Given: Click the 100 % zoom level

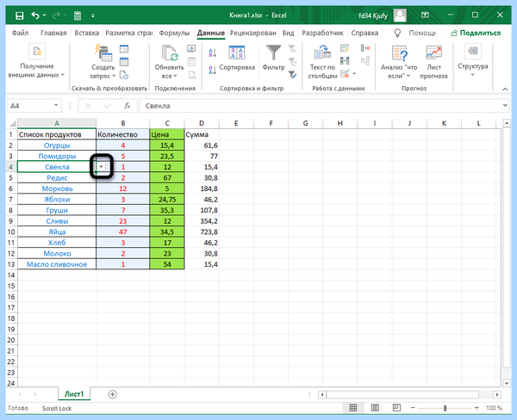Looking at the screenshot, I should coord(494,408).
